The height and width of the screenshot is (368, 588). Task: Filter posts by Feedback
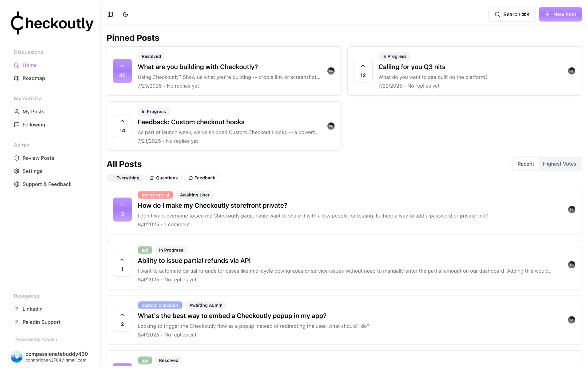click(x=202, y=178)
